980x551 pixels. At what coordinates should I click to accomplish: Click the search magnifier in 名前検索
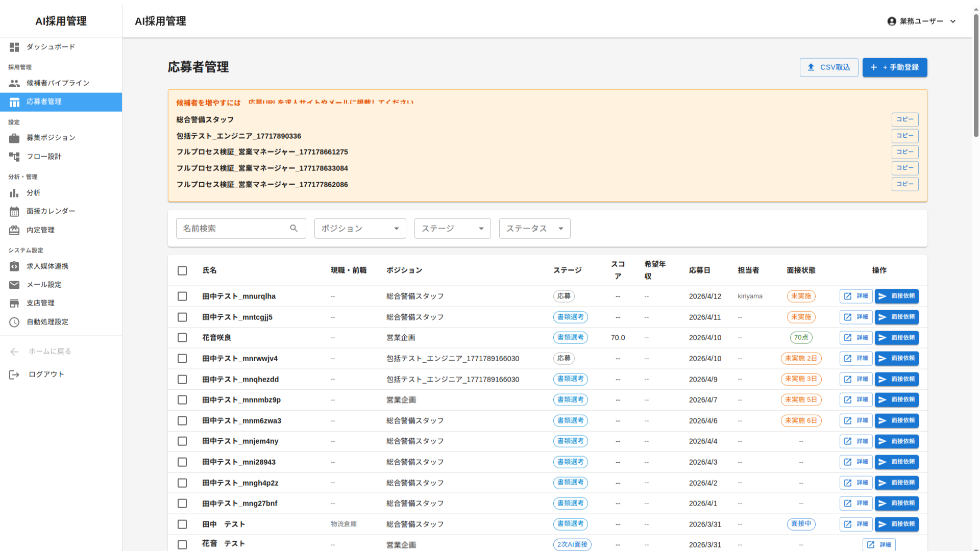(x=293, y=229)
